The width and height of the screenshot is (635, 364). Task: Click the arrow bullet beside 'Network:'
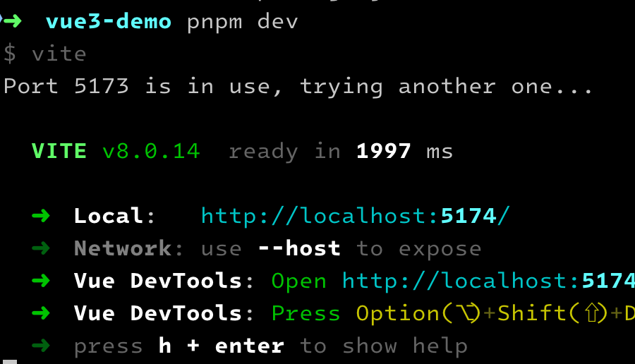click(41, 248)
